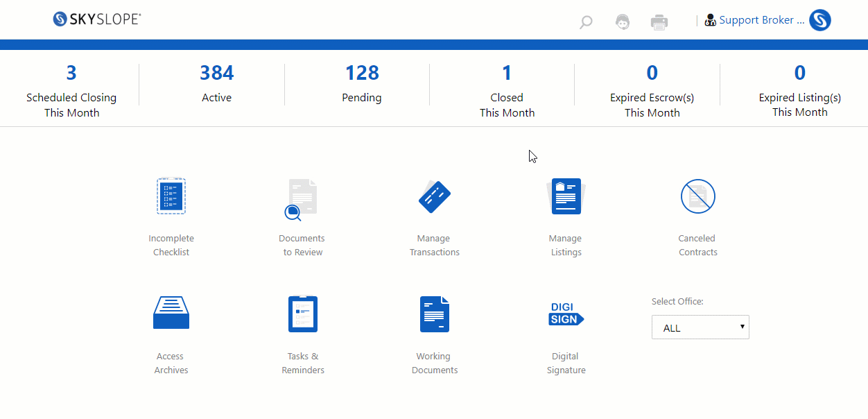Click the Documents to Review label
The width and height of the screenshot is (868, 419).
pyautogui.click(x=302, y=245)
